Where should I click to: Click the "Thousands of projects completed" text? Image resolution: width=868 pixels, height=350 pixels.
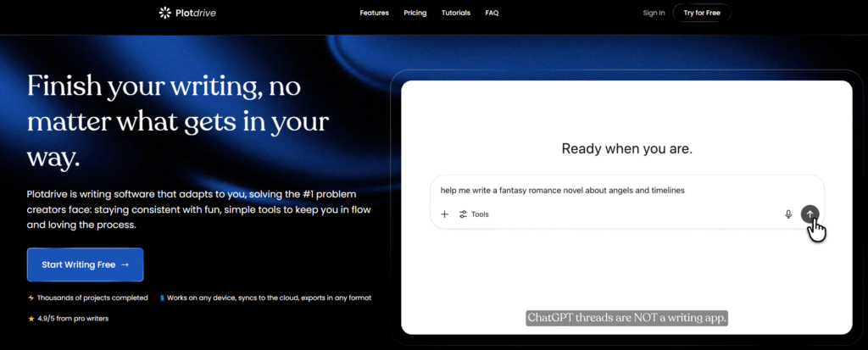point(92,298)
